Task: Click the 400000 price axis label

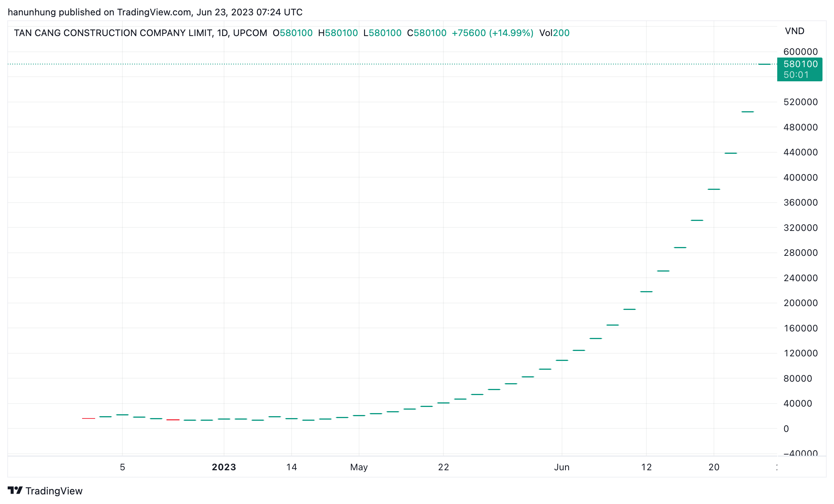Action: click(x=801, y=177)
